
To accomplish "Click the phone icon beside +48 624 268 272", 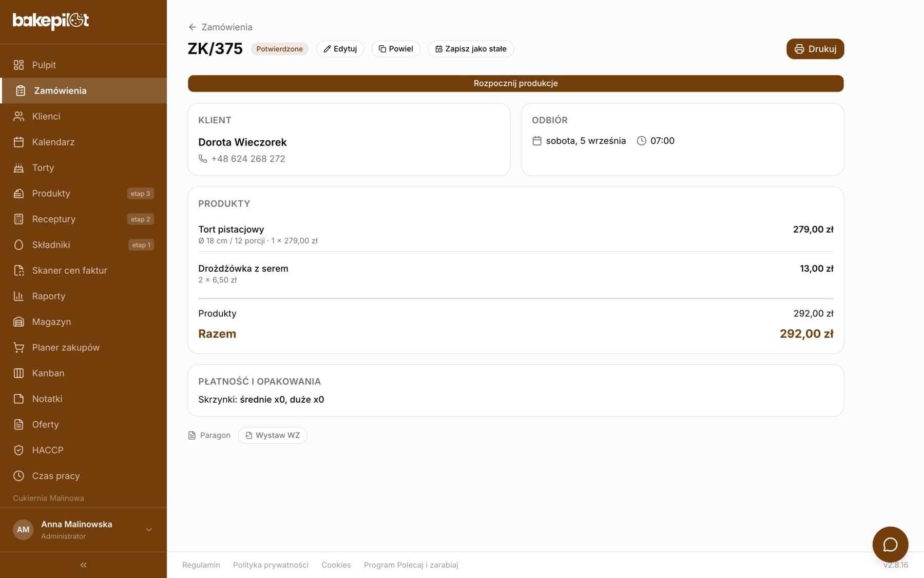I will tap(203, 159).
